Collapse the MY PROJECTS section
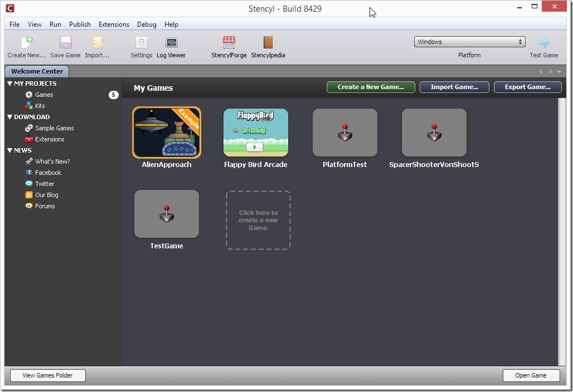The width and height of the screenshot is (573, 392). click(10, 84)
